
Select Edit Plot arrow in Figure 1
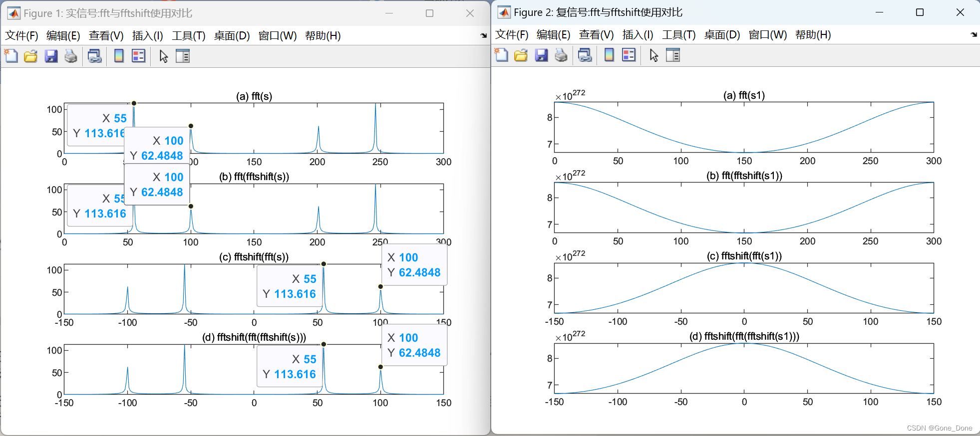pos(163,56)
